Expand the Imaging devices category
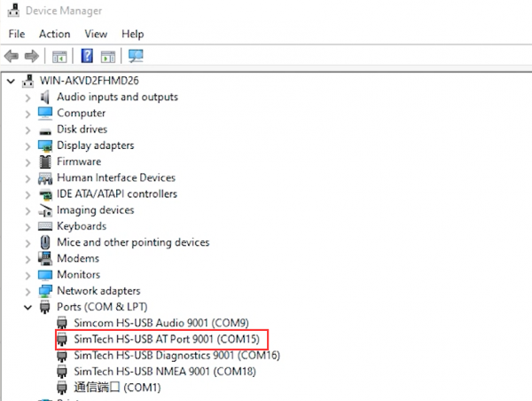The height and width of the screenshot is (401, 532). [27, 211]
